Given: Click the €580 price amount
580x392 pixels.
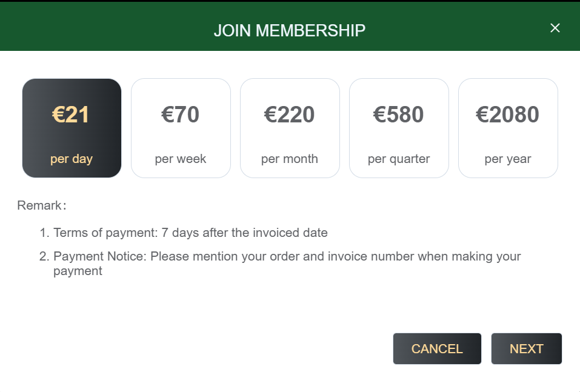Looking at the screenshot, I should [x=399, y=115].
